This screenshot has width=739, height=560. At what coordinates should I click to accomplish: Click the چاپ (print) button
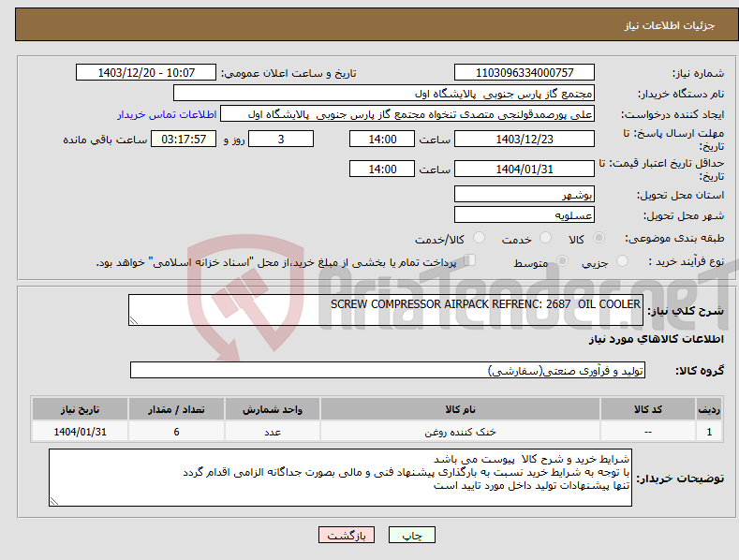411,535
